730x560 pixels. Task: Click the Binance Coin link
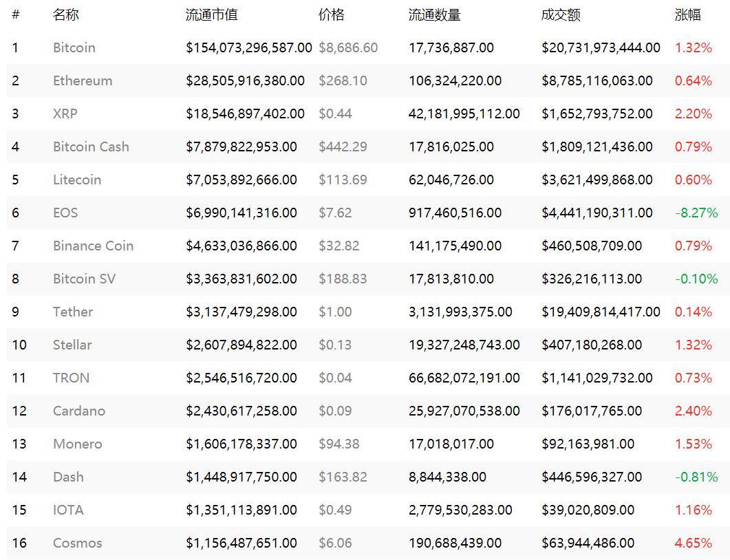[93, 246]
